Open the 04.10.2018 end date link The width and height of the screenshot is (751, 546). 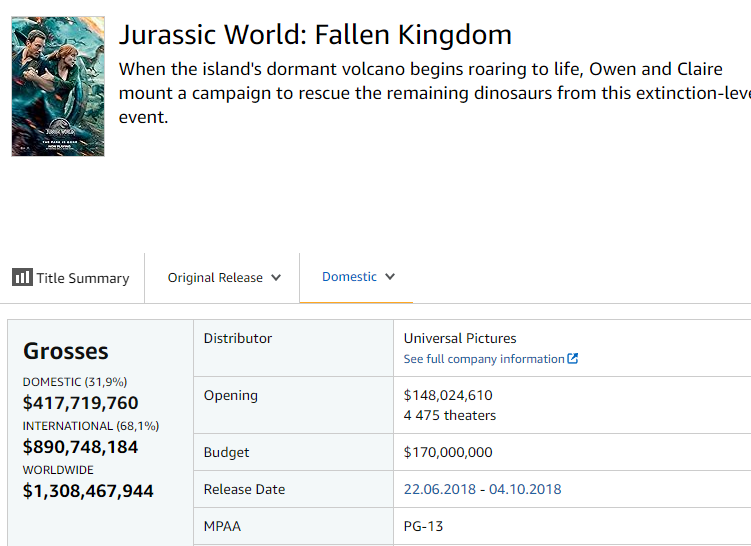click(x=525, y=489)
